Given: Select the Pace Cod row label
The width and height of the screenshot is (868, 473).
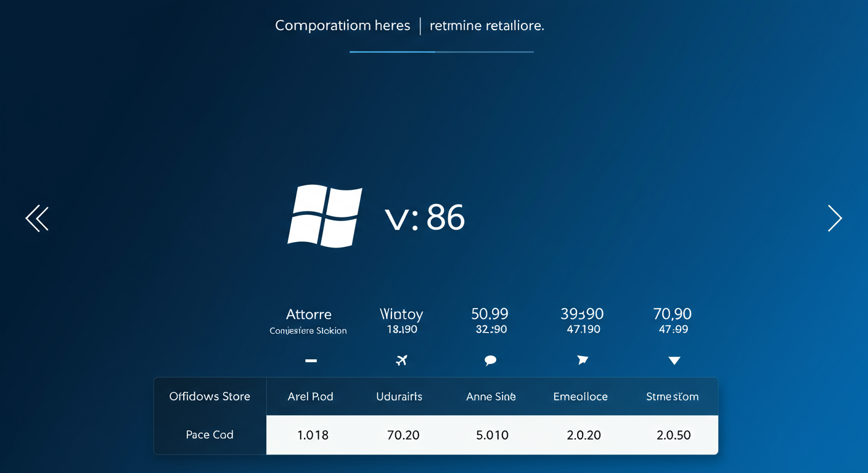Looking at the screenshot, I should click(210, 435).
